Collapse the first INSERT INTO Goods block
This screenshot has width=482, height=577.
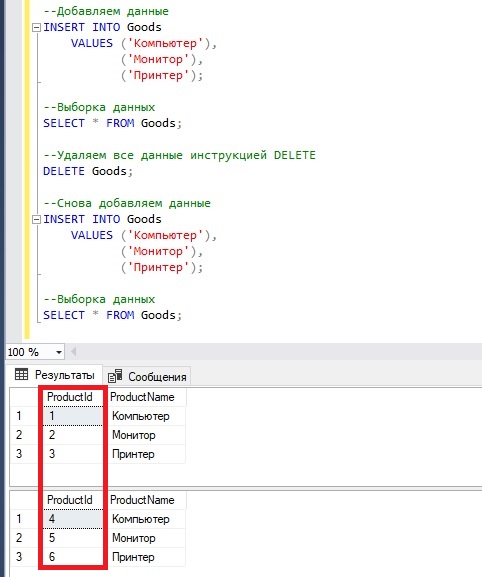pos(36,28)
